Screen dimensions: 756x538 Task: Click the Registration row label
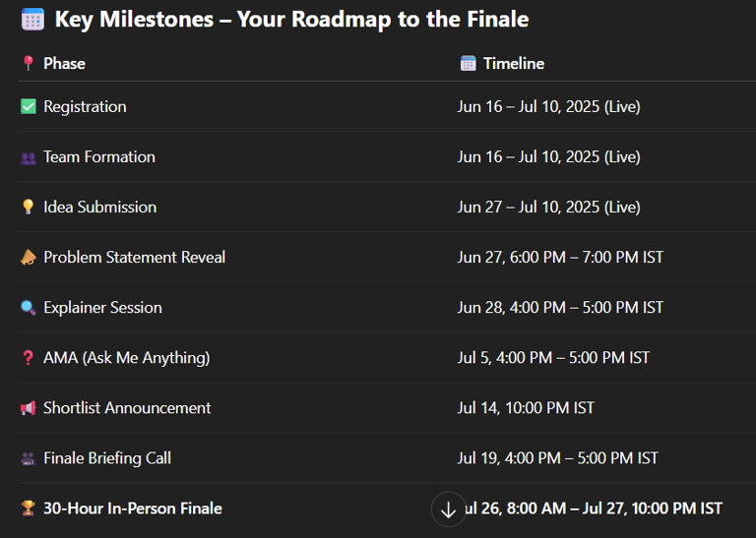pos(85,107)
